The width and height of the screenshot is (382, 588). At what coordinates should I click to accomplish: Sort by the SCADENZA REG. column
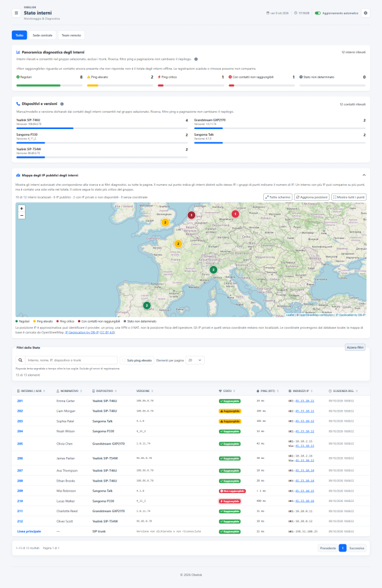(343, 391)
